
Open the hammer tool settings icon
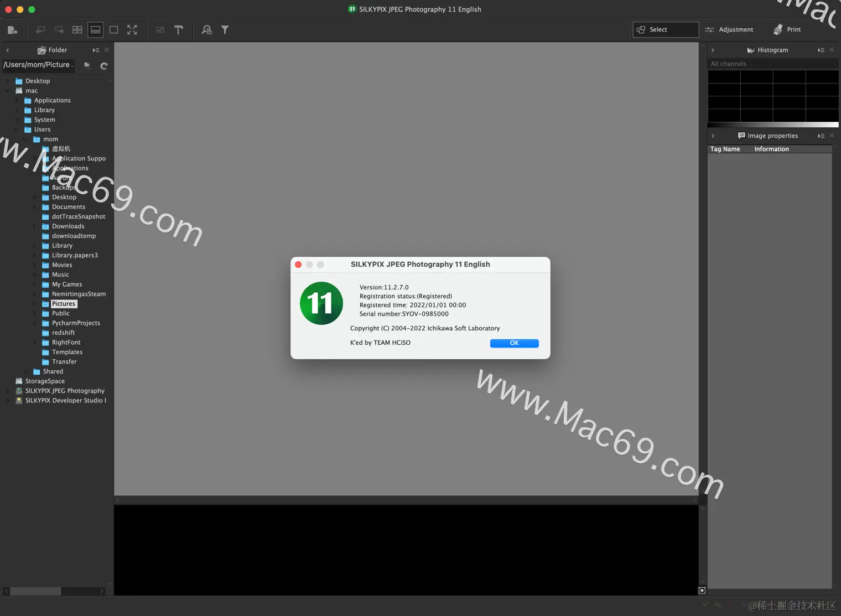pyautogui.click(x=179, y=30)
